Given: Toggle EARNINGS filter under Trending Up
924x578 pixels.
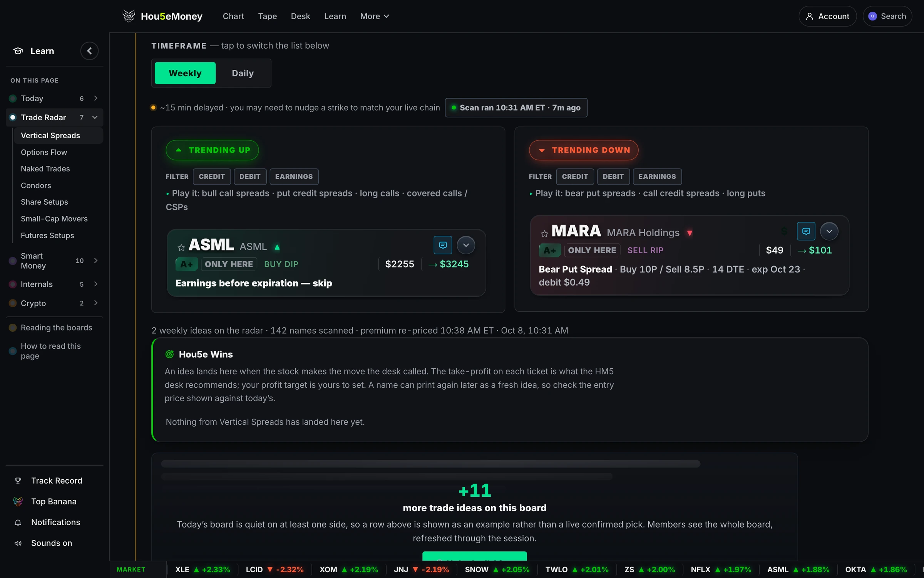Looking at the screenshot, I should pos(294,176).
